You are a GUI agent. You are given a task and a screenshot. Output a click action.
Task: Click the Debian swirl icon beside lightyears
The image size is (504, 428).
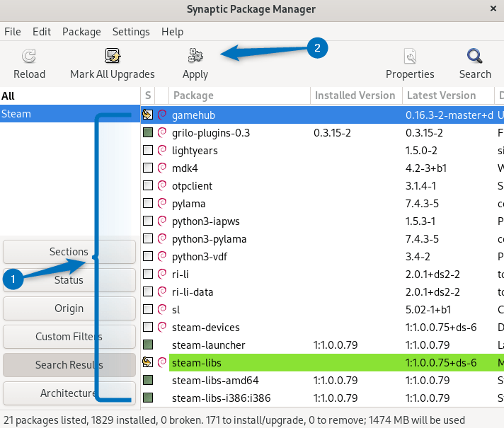(x=162, y=150)
